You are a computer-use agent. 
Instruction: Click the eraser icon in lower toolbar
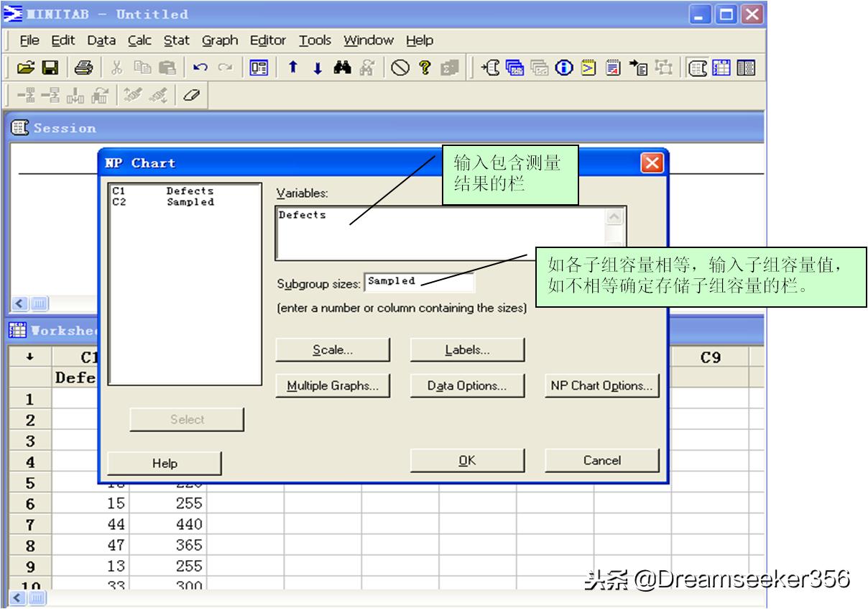pos(190,95)
